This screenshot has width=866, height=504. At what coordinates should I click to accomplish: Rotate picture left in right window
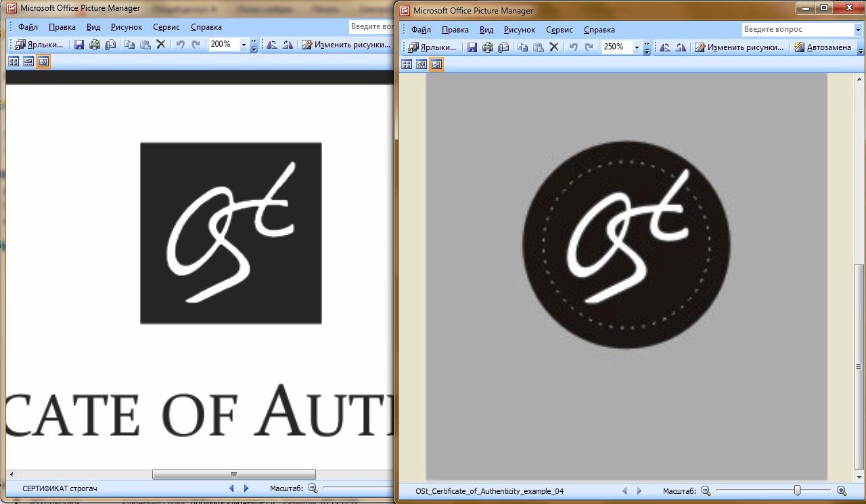tap(665, 47)
